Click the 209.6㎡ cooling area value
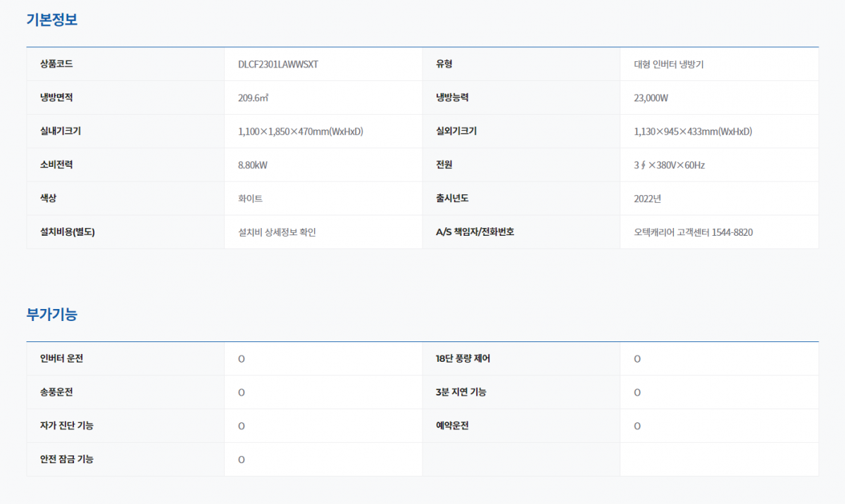The height and width of the screenshot is (504, 845). point(254,98)
